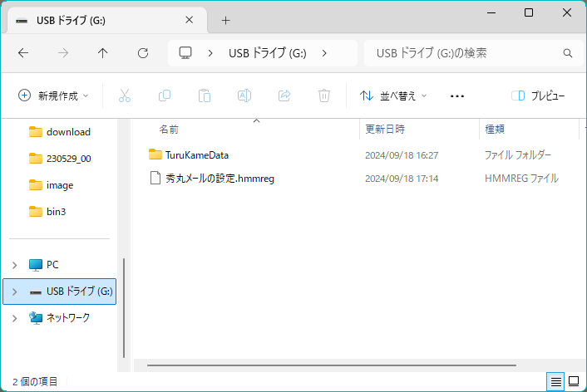
Task: Go forward with the right arrow
Action: coord(63,53)
